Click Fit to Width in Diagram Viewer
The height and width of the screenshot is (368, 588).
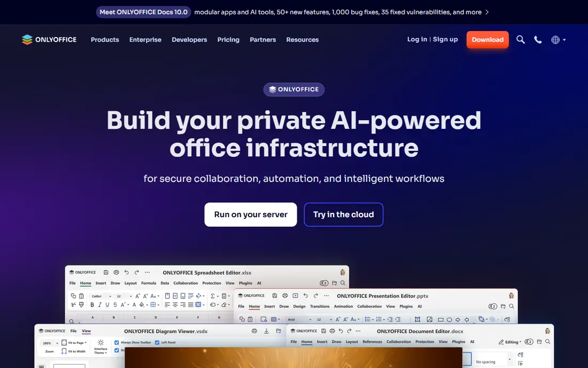point(74,351)
